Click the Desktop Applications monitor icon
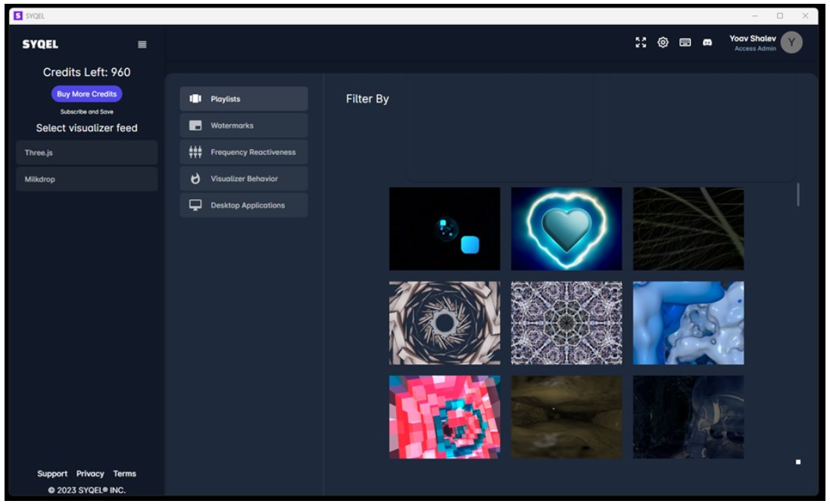This screenshot has width=830, height=504. pos(195,205)
